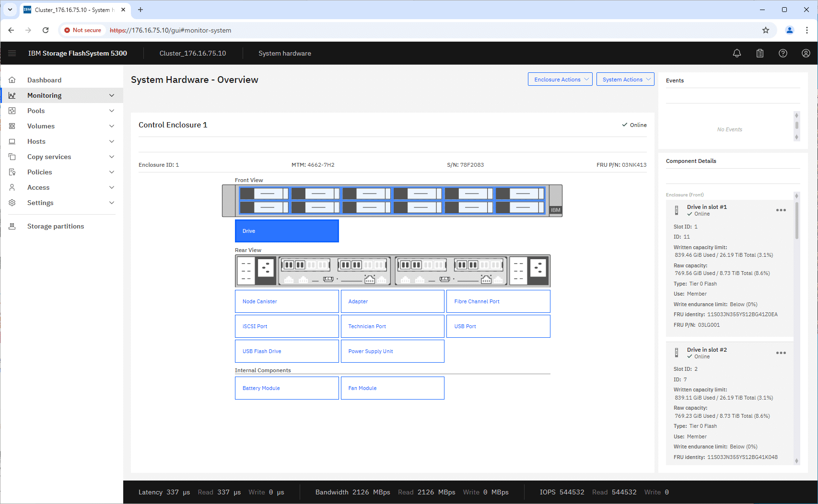Click the Copy services icon
818x504 pixels.
[x=12, y=157]
